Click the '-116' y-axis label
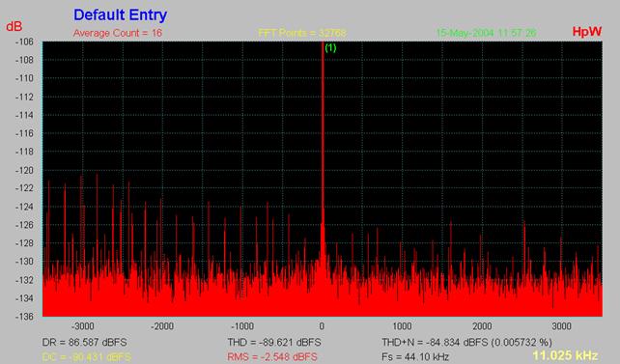The width and height of the screenshot is (620, 364). [x=24, y=133]
